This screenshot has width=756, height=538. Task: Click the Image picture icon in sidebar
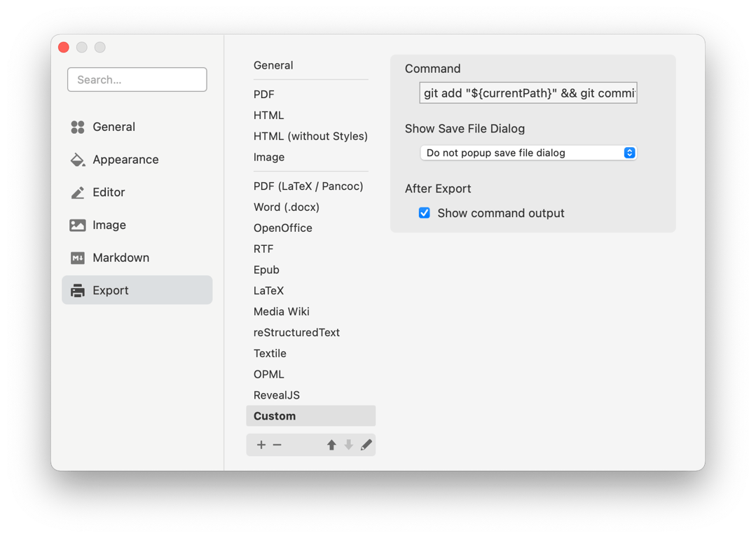[78, 225]
